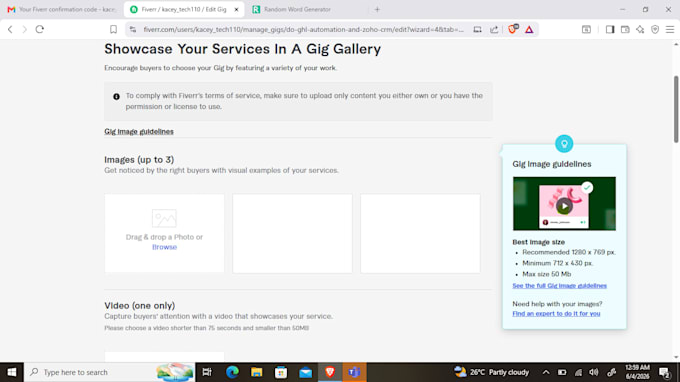Open volume control in system tray
This screenshot has width=680, height=382.
click(594, 372)
